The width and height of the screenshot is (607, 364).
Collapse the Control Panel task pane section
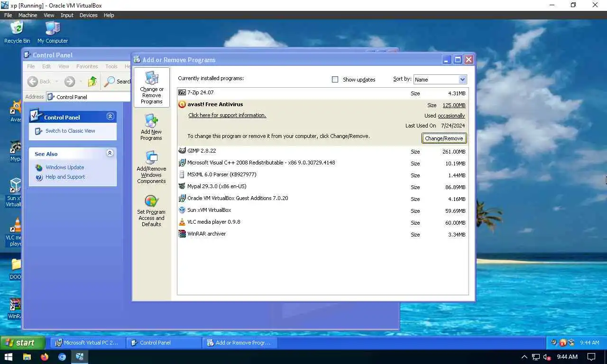tap(110, 117)
